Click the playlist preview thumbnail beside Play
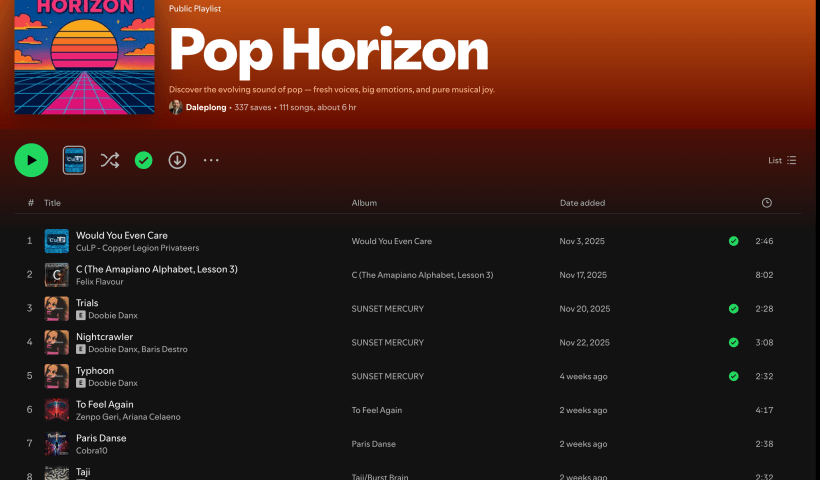 [x=74, y=160]
